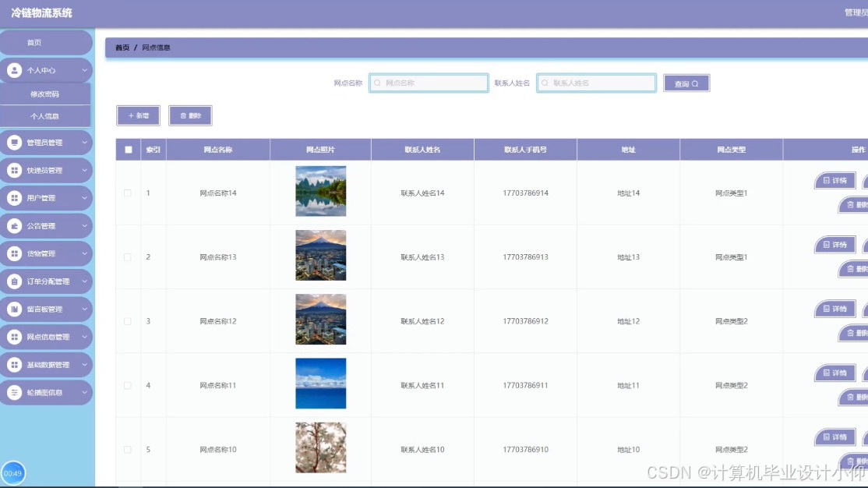
Task: Click the 留言板管理 sidebar icon
Action: pyautogui.click(x=14, y=309)
